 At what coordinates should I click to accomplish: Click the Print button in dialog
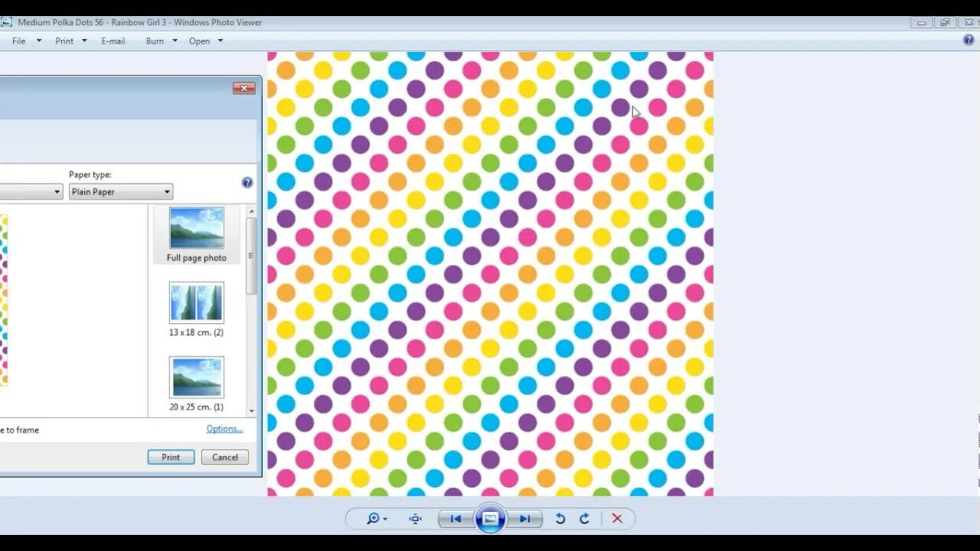point(171,457)
